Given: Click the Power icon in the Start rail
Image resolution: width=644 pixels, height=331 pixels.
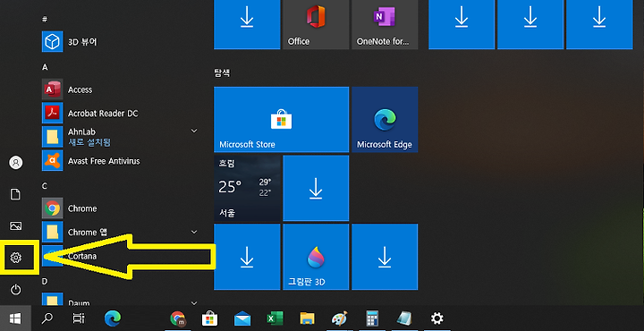Looking at the screenshot, I should click(15, 290).
